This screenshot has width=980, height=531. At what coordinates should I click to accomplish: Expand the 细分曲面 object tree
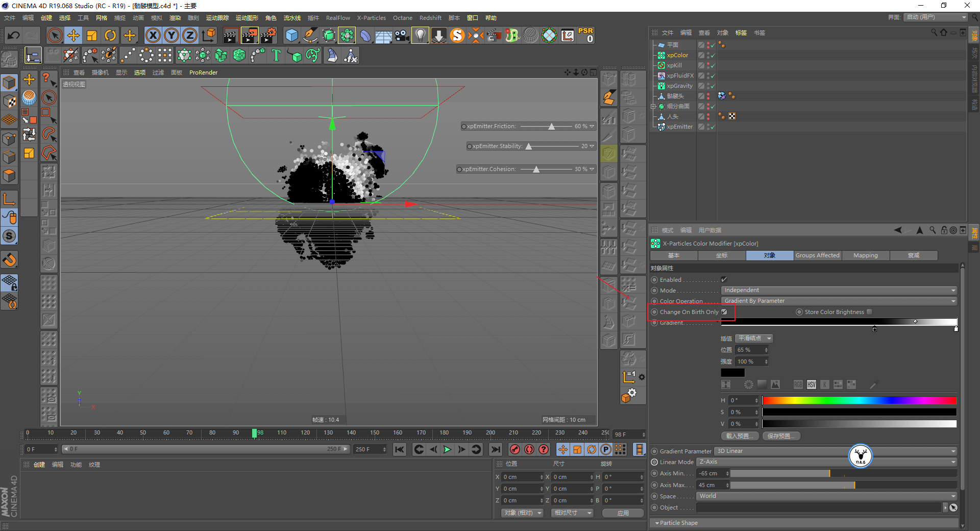click(x=653, y=106)
